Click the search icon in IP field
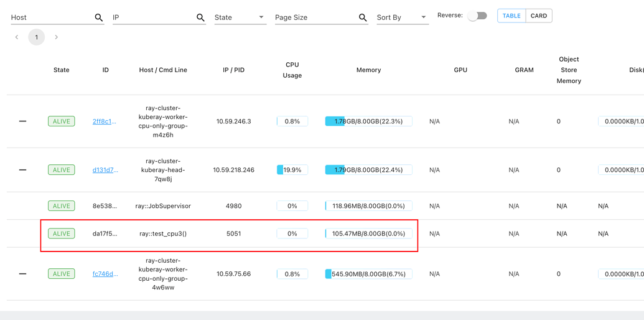The image size is (644, 320). [x=200, y=18]
